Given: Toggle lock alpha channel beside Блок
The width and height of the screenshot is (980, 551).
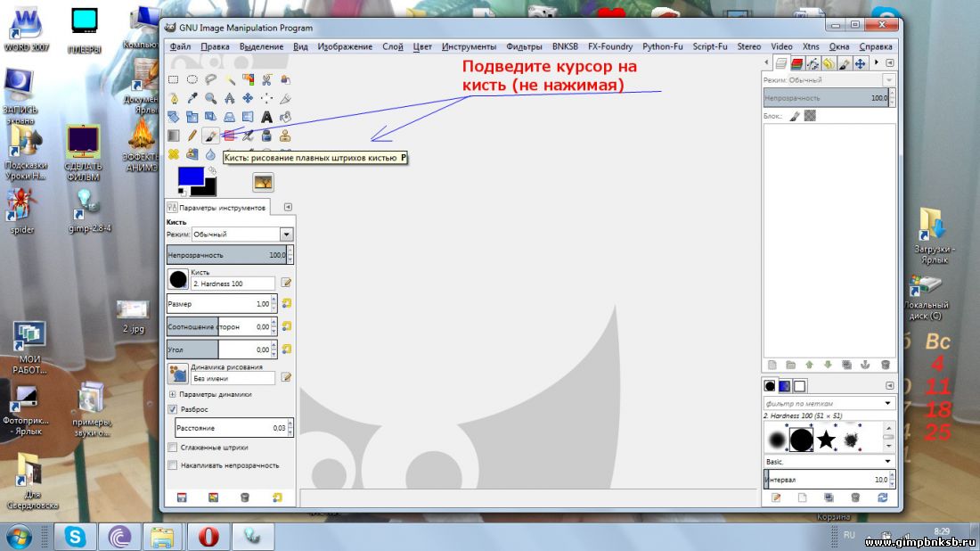Looking at the screenshot, I should coord(810,116).
